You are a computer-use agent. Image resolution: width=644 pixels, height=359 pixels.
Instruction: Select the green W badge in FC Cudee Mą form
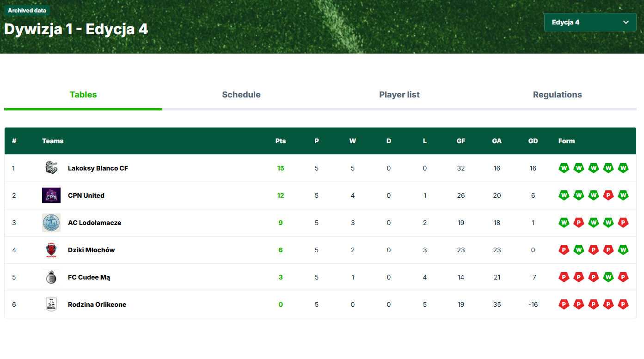[608, 277]
